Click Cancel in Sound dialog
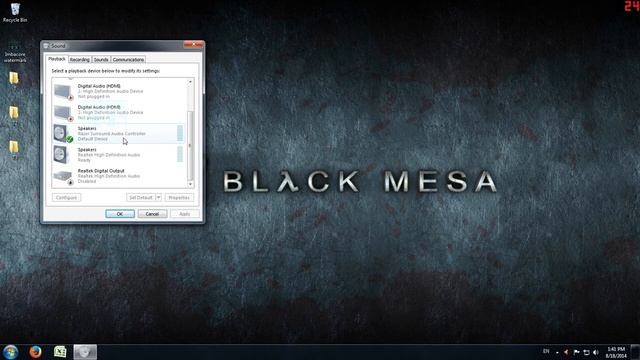This screenshot has width=640, height=360. click(x=152, y=214)
